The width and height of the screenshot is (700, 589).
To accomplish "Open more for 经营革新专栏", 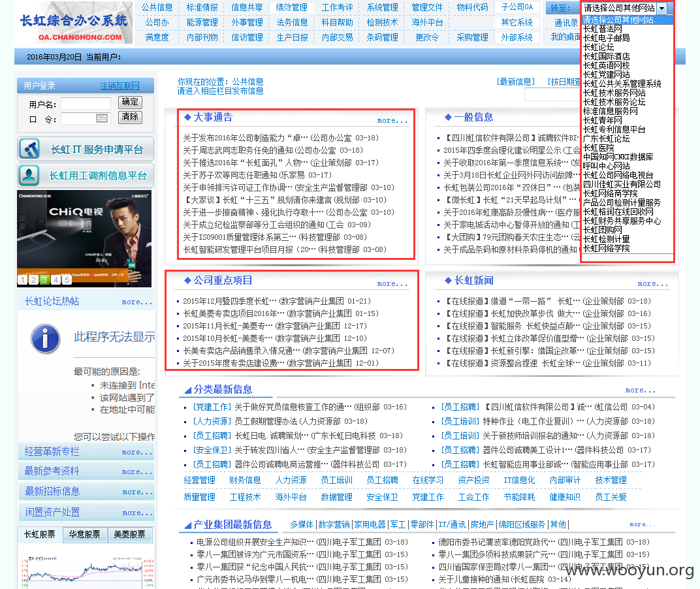I will (137, 453).
